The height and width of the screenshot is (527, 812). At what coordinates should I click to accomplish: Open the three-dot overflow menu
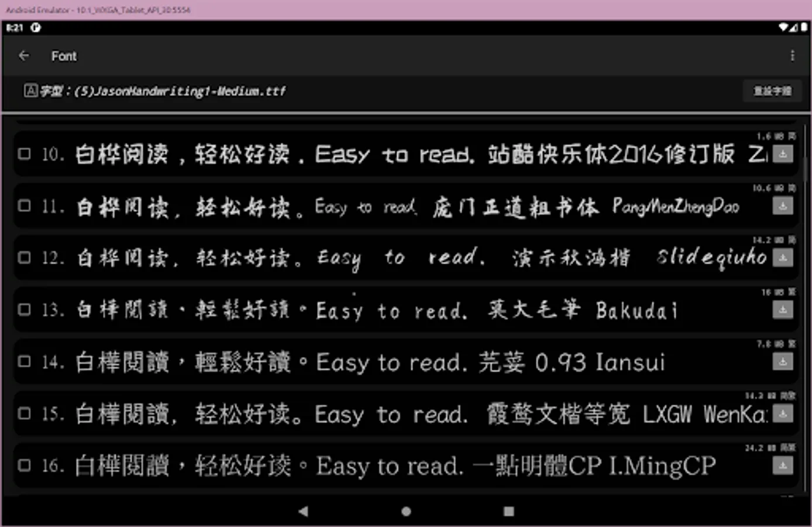(792, 56)
